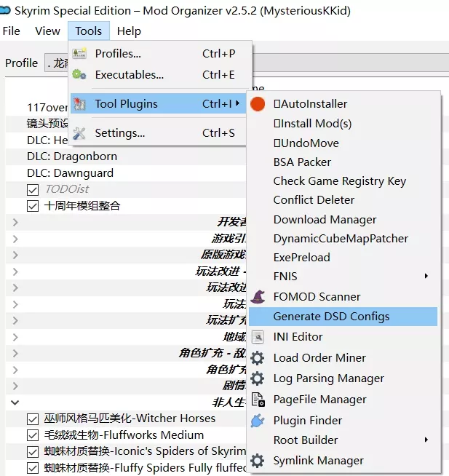449x476 pixels.
Task: Uncheck the 十周年模组整合 checkbox
Action: pyautogui.click(x=33, y=206)
